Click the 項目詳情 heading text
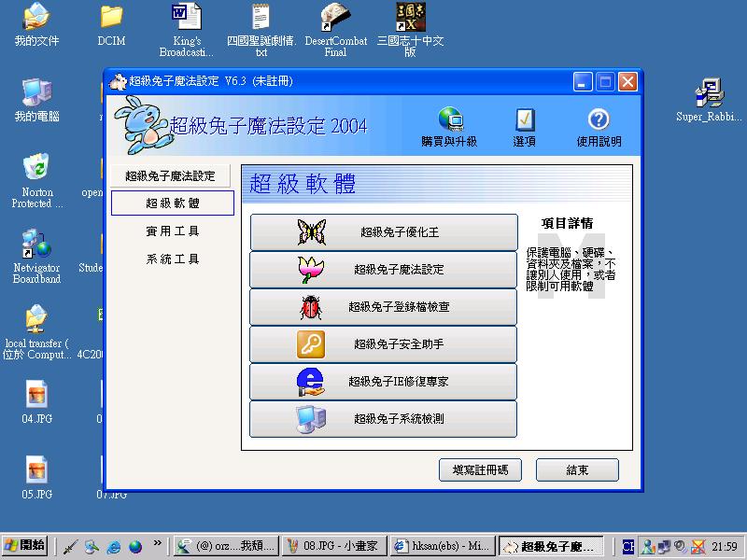747x560 pixels. point(568,223)
